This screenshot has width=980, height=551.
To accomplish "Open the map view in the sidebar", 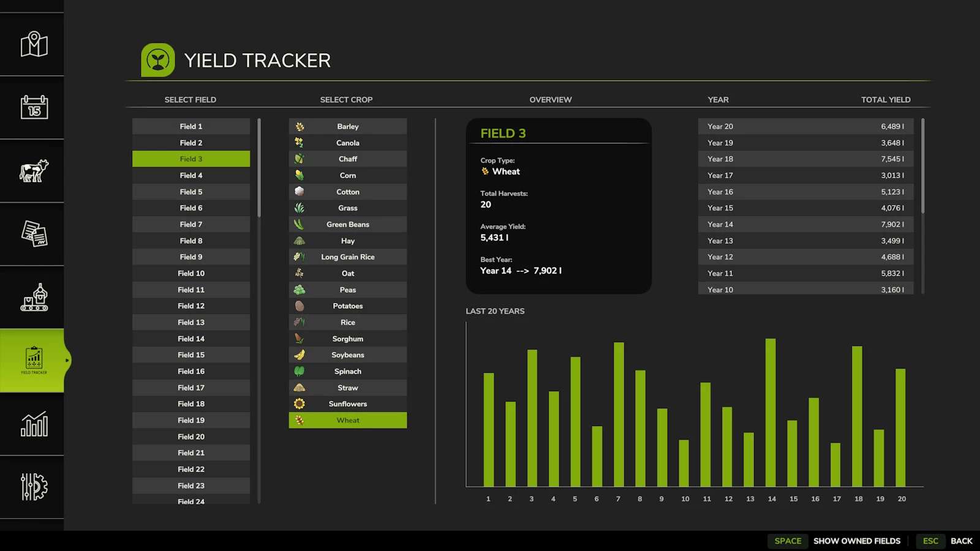I will click(x=32, y=43).
